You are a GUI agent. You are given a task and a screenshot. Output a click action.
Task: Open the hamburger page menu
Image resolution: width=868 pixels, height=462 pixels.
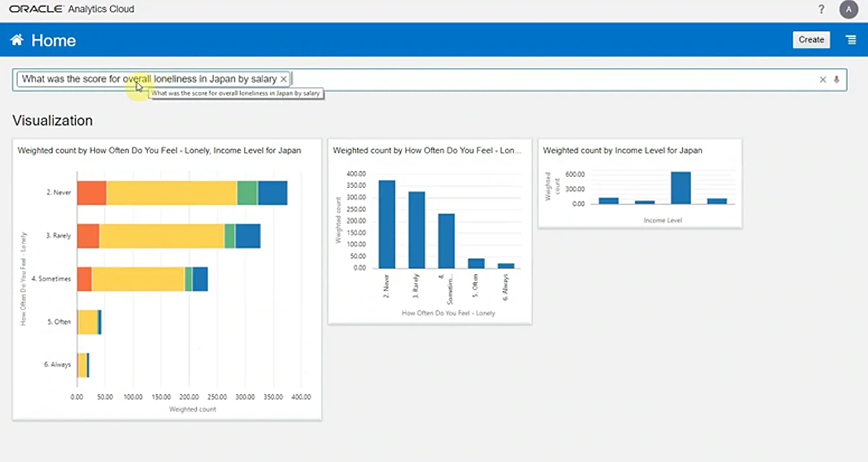[x=851, y=40]
